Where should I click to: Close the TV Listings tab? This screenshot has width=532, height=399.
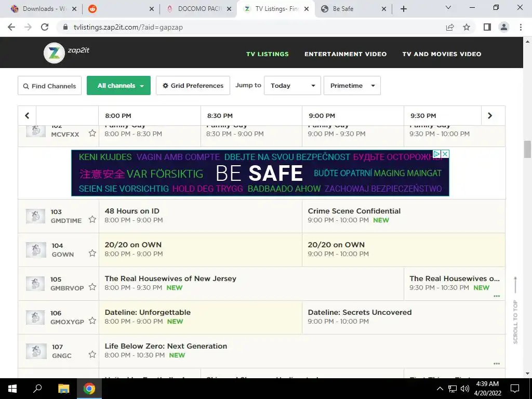[307, 9]
